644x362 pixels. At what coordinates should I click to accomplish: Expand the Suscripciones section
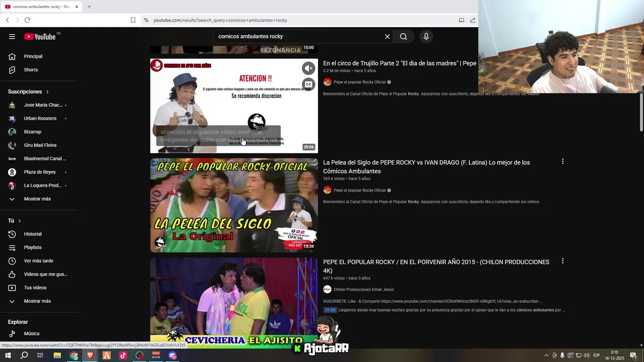pyautogui.click(x=29, y=92)
